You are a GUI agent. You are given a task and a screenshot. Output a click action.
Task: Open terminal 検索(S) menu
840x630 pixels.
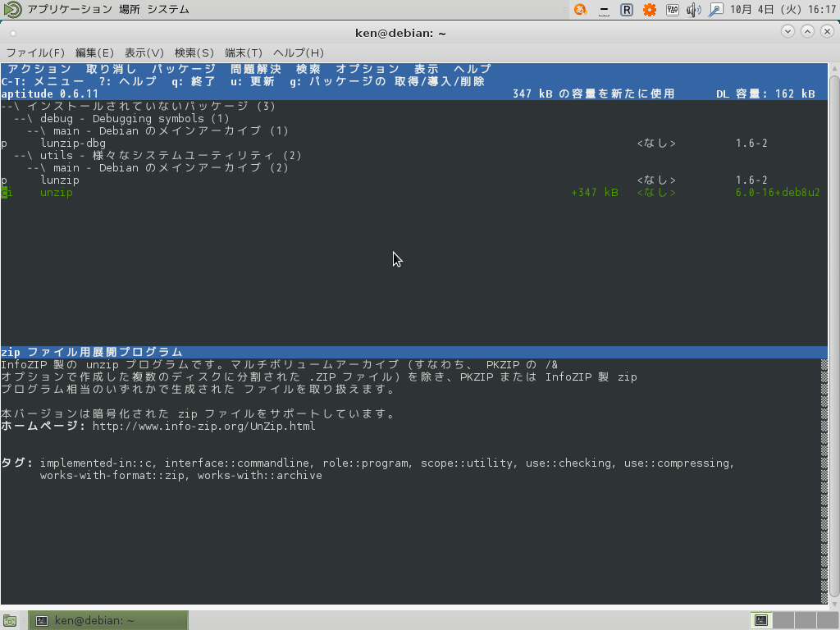(194, 52)
